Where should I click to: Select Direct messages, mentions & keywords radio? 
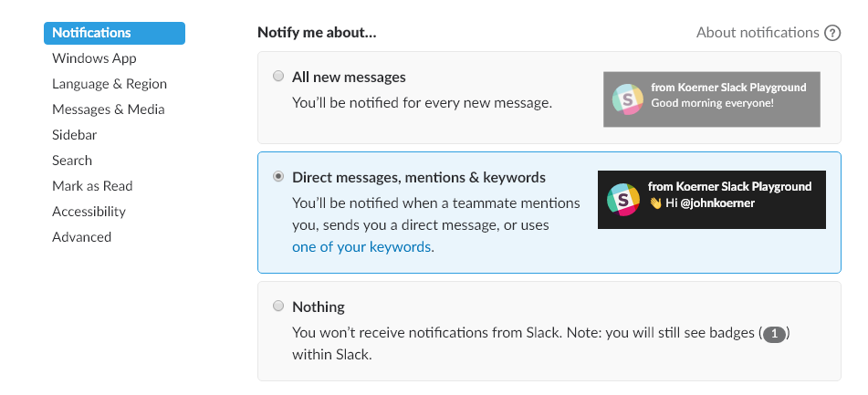click(278, 176)
